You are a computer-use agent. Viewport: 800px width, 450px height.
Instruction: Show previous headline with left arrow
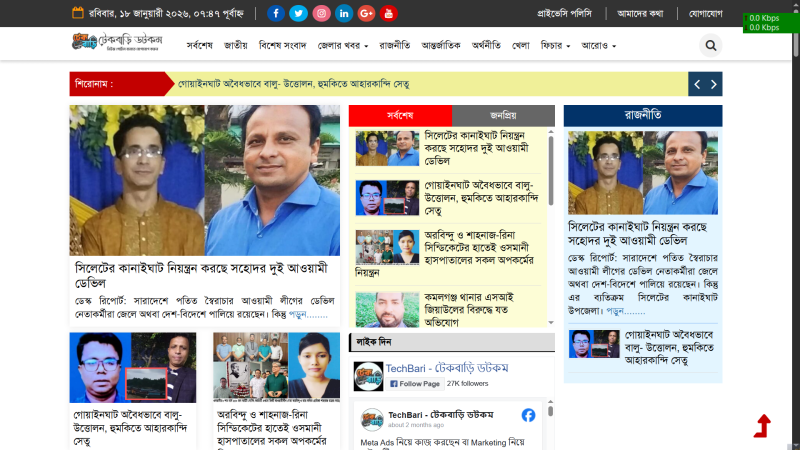click(x=697, y=84)
